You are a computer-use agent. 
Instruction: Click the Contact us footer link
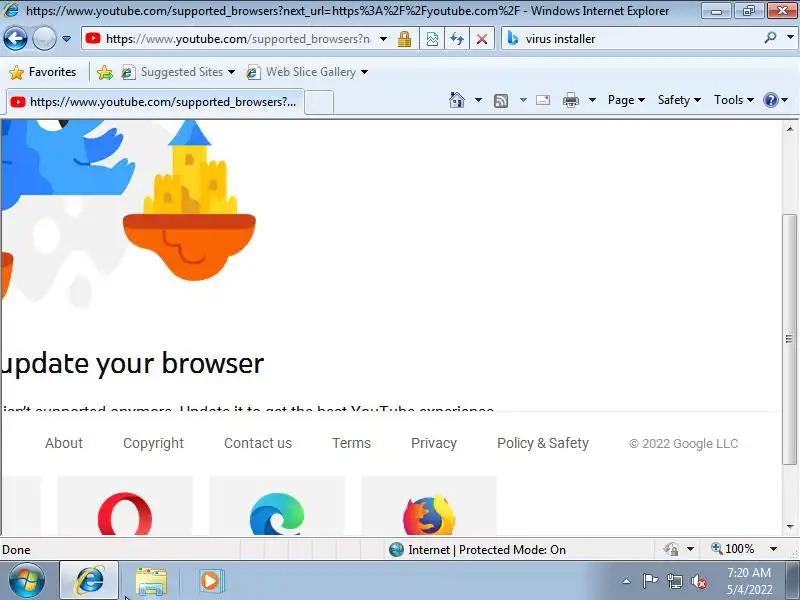(x=258, y=443)
